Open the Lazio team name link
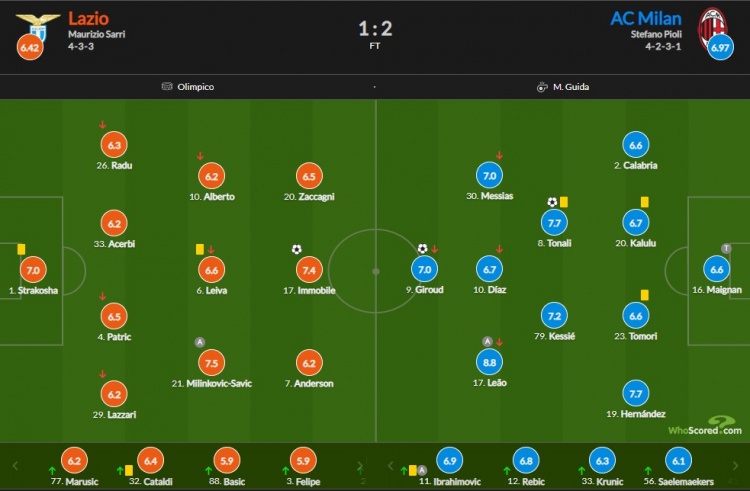Image resolution: width=750 pixels, height=491 pixels. coord(88,19)
